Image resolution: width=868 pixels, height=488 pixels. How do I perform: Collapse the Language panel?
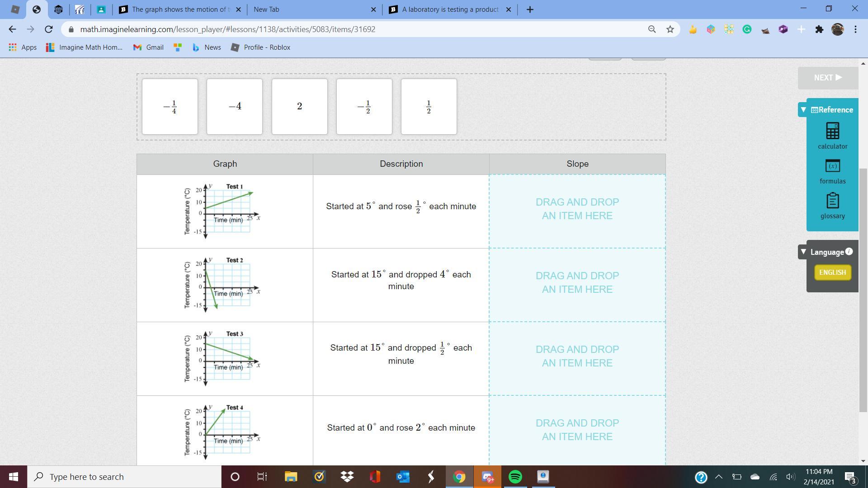(x=803, y=252)
